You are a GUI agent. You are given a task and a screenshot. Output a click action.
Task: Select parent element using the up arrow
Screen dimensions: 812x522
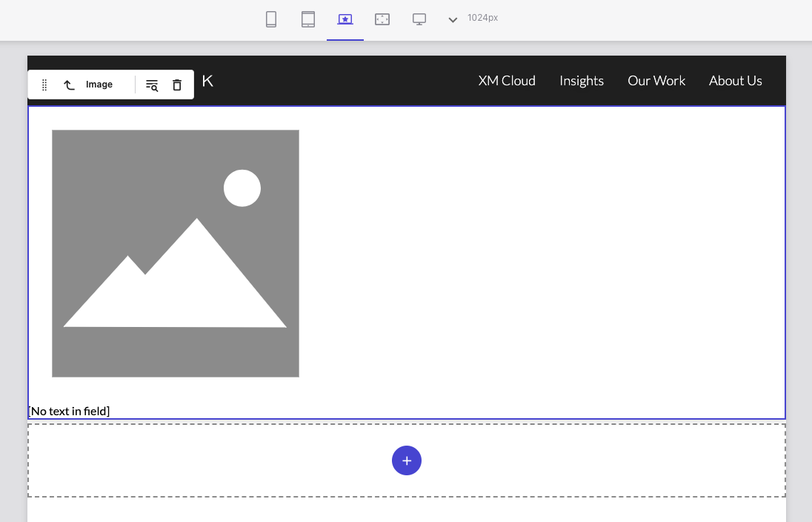(x=70, y=85)
